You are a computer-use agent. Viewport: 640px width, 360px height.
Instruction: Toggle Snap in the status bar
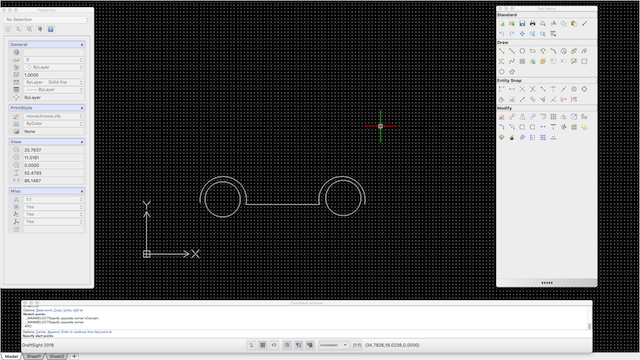tap(251, 345)
